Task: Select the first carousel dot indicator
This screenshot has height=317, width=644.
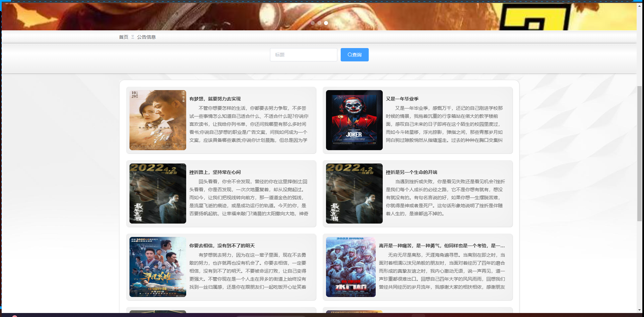Action: (313, 23)
